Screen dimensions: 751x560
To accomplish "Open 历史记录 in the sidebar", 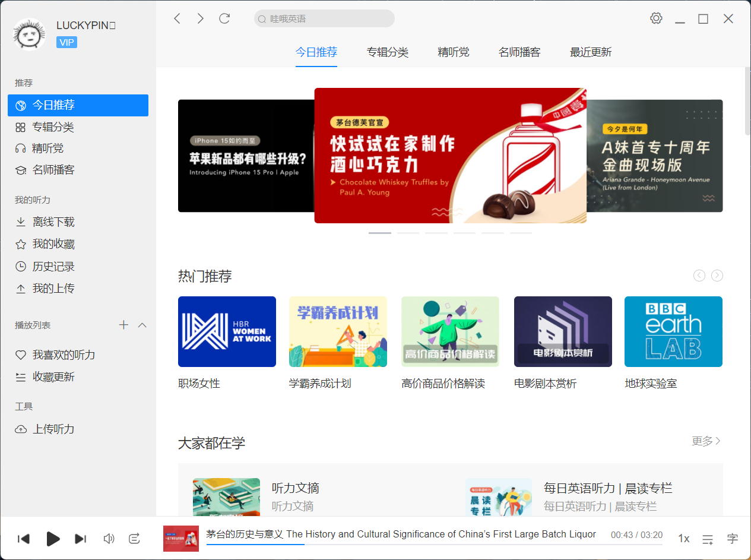I will coord(78,267).
